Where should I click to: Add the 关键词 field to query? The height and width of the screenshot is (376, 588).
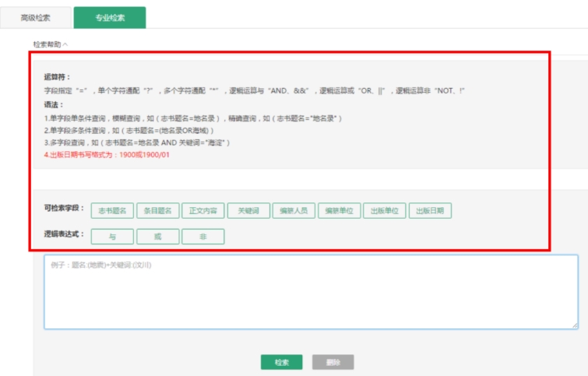pos(248,210)
